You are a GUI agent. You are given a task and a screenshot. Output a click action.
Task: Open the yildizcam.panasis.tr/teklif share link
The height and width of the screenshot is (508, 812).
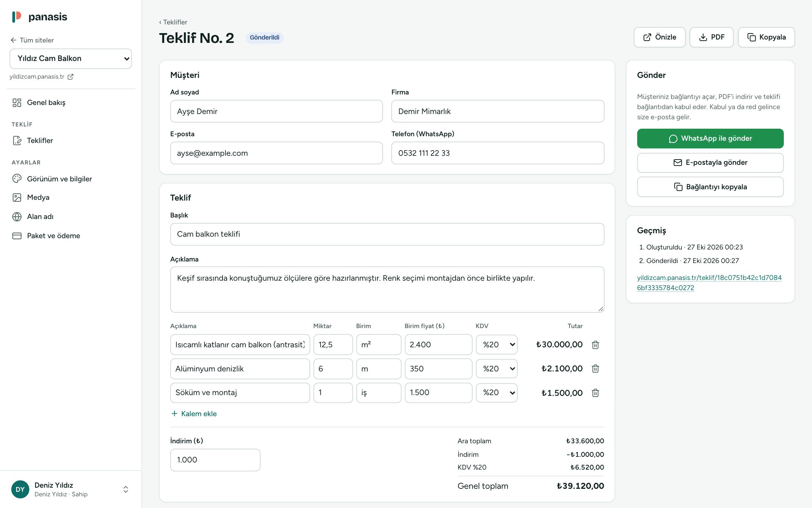coord(709,283)
